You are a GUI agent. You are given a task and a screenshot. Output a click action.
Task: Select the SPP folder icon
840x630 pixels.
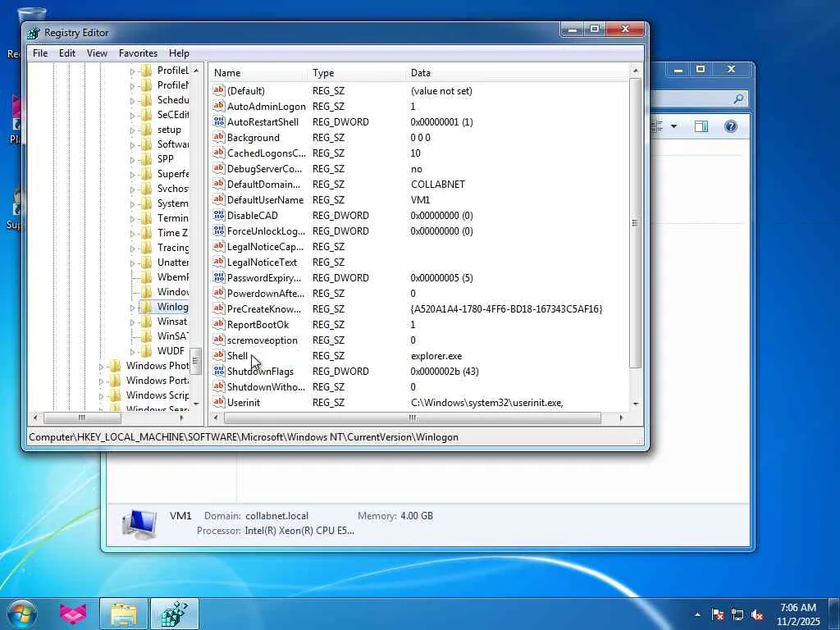146,158
